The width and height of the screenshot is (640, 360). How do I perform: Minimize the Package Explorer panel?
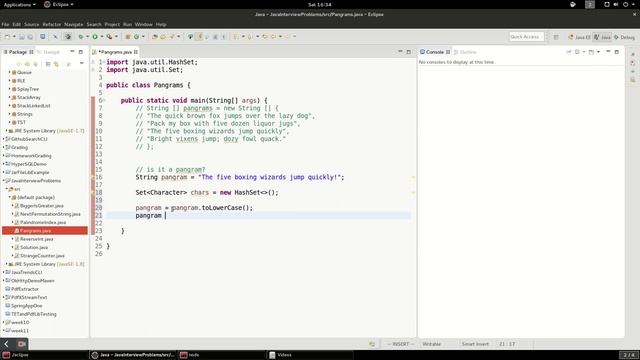click(x=72, y=52)
